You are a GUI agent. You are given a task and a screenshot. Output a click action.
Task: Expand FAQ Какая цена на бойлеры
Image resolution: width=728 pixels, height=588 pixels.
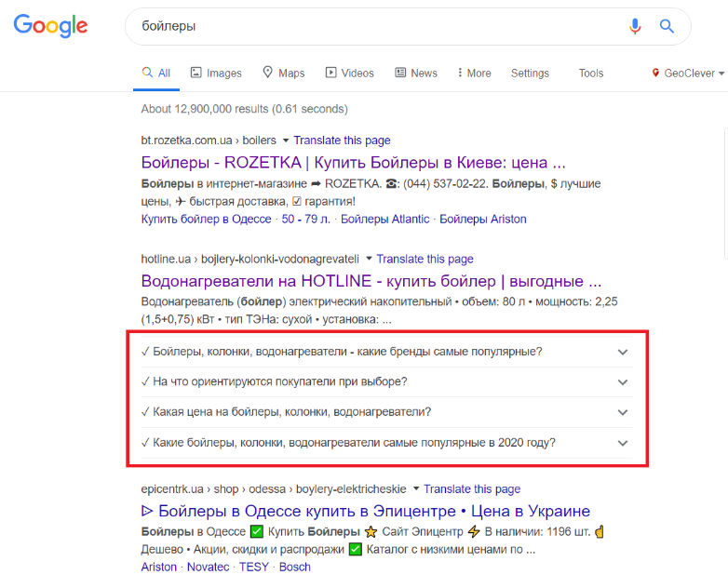pos(386,412)
